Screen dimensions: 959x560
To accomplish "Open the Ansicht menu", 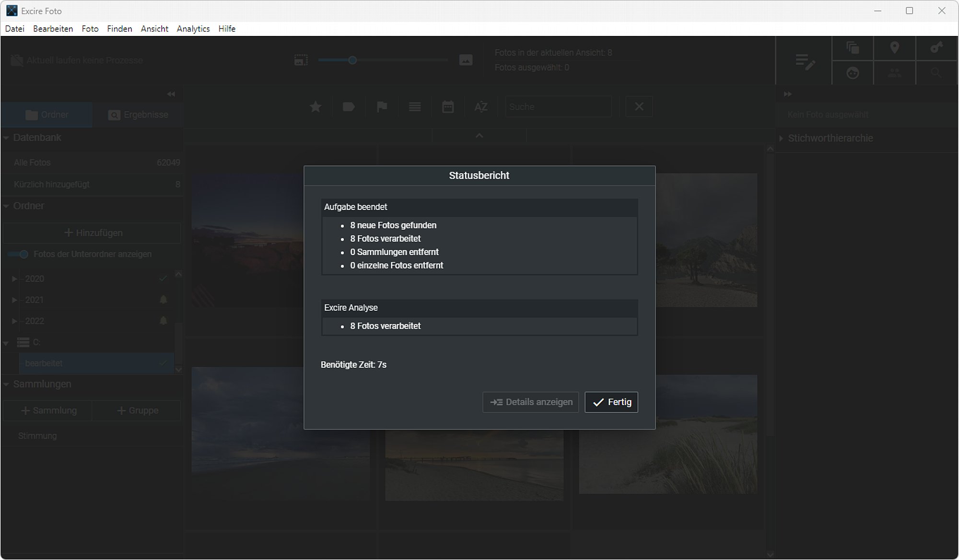I will pyautogui.click(x=154, y=29).
